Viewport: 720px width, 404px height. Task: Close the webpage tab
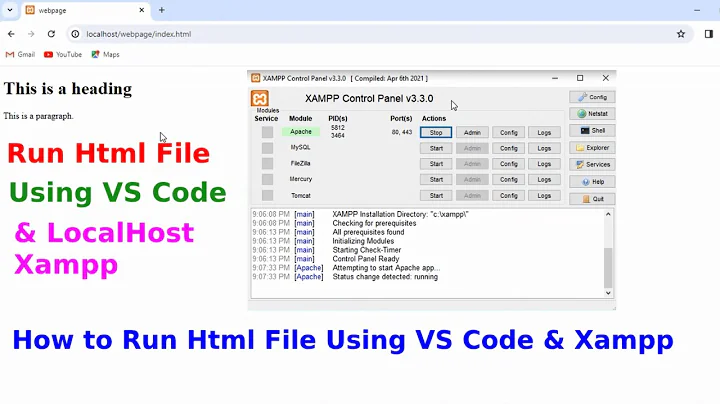141,10
